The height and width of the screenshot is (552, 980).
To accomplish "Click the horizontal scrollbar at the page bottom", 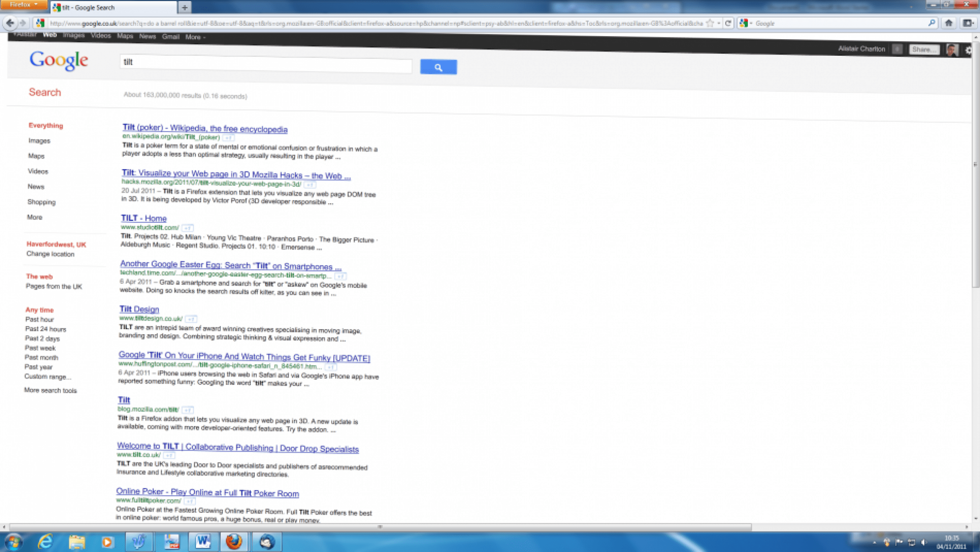I will pyautogui.click(x=380, y=527).
